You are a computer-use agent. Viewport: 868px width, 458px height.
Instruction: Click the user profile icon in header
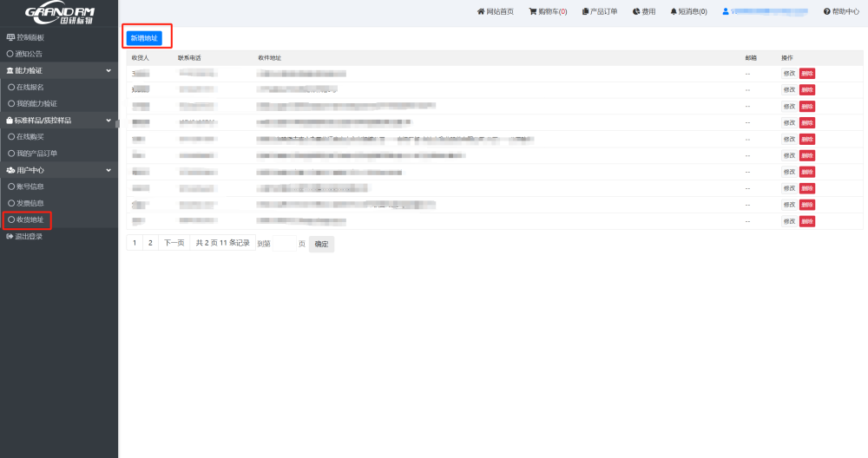pyautogui.click(x=726, y=11)
